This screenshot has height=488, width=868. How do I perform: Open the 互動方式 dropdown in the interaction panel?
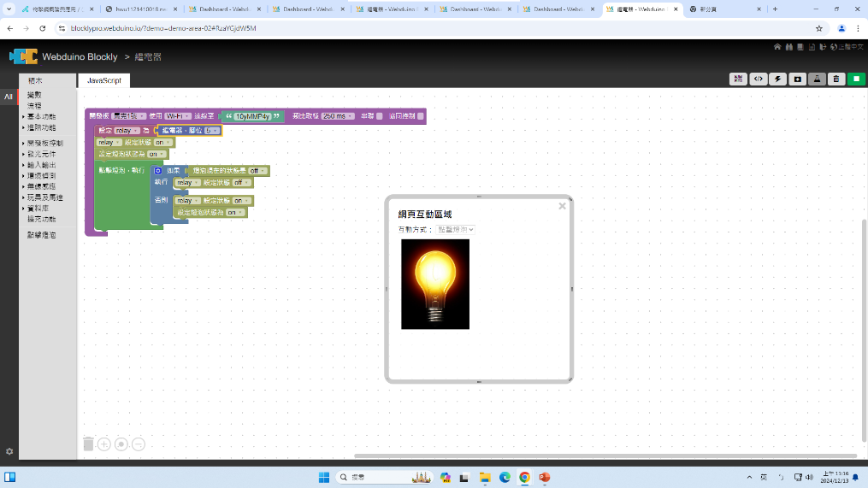pos(456,230)
